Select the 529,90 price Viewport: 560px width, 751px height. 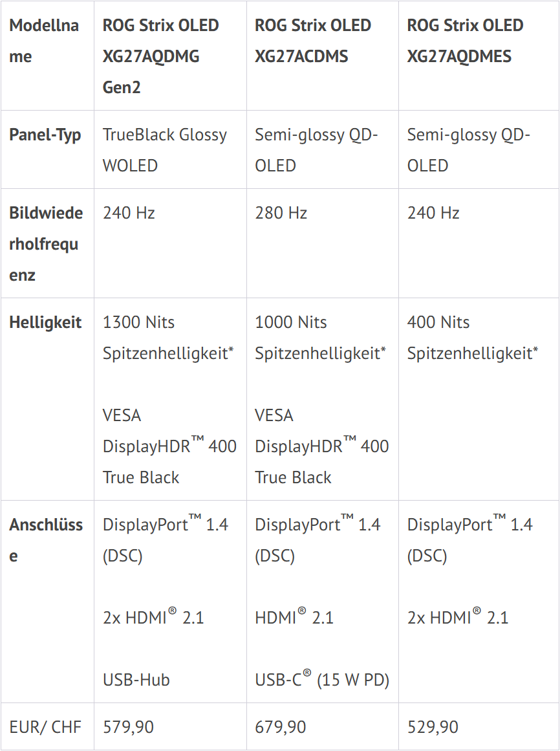[433, 726]
